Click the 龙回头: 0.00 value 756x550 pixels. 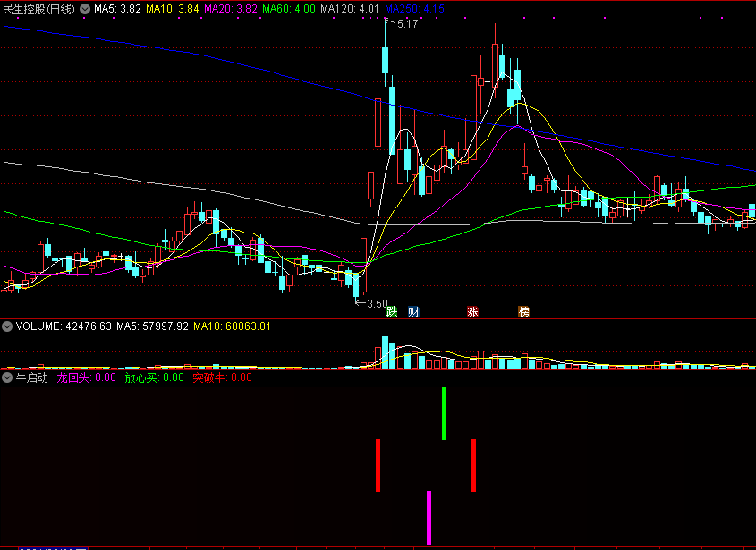[x=86, y=377]
